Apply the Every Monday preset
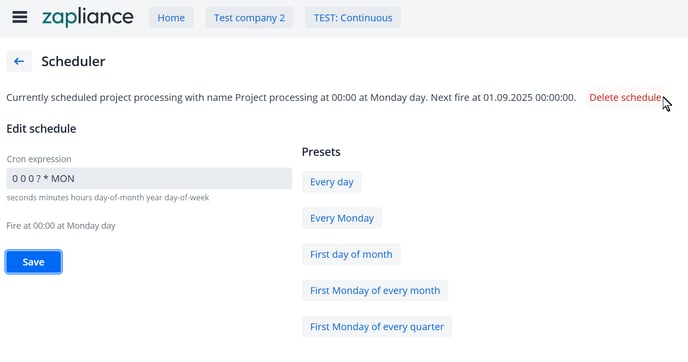 [x=342, y=218]
